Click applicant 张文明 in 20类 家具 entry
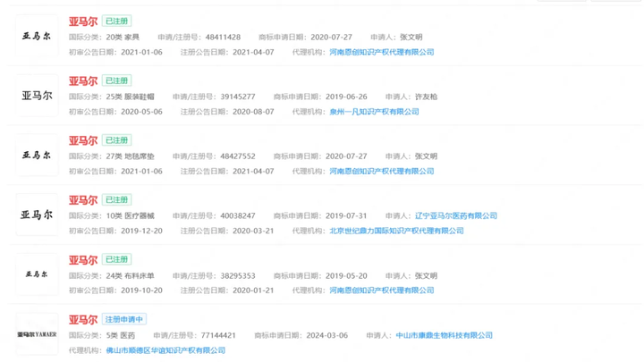This screenshot has height=362, width=644. coord(411,37)
